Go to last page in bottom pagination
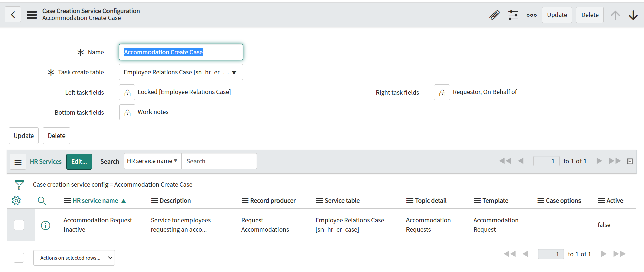Screen dimensions: 644x272 (x=619, y=254)
